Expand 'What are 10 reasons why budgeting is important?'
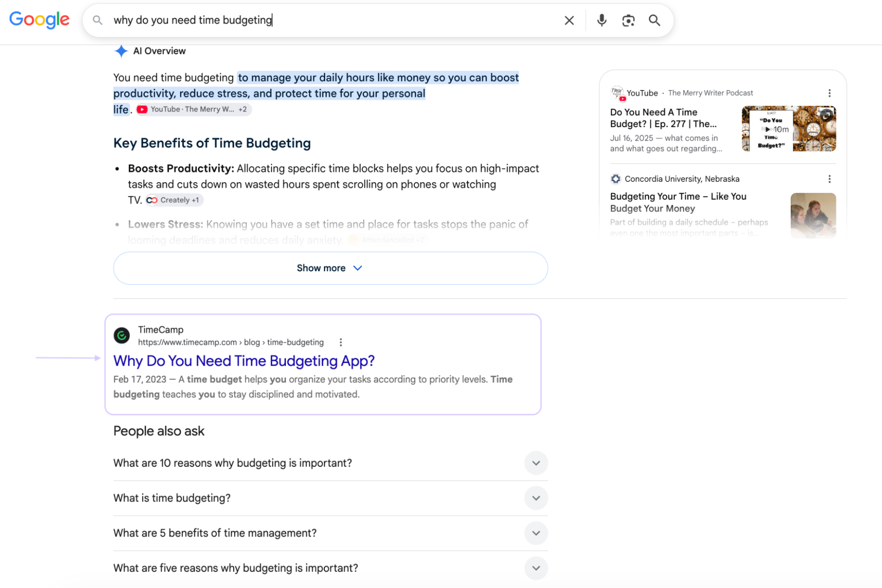This screenshot has width=882, height=588. pos(330,463)
